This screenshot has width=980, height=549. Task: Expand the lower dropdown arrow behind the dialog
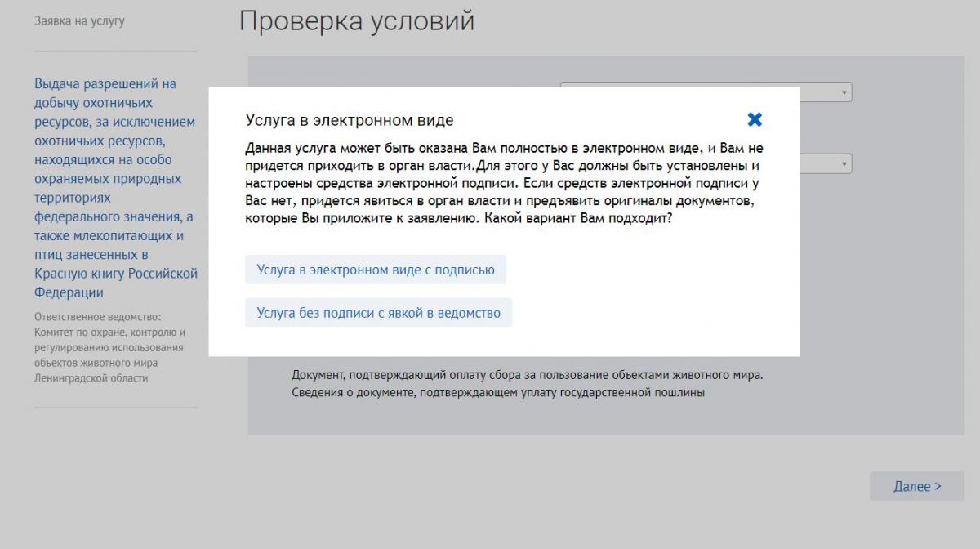tap(843, 164)
